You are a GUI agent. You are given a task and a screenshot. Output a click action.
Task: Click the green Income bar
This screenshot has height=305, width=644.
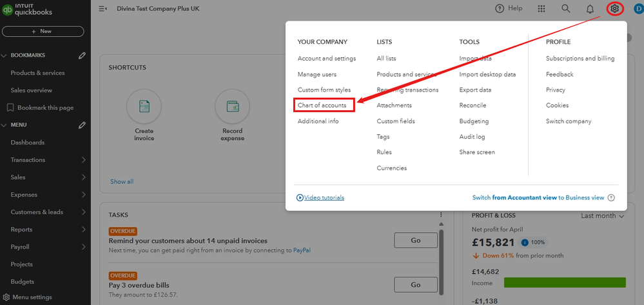click(x=565, y=283)
